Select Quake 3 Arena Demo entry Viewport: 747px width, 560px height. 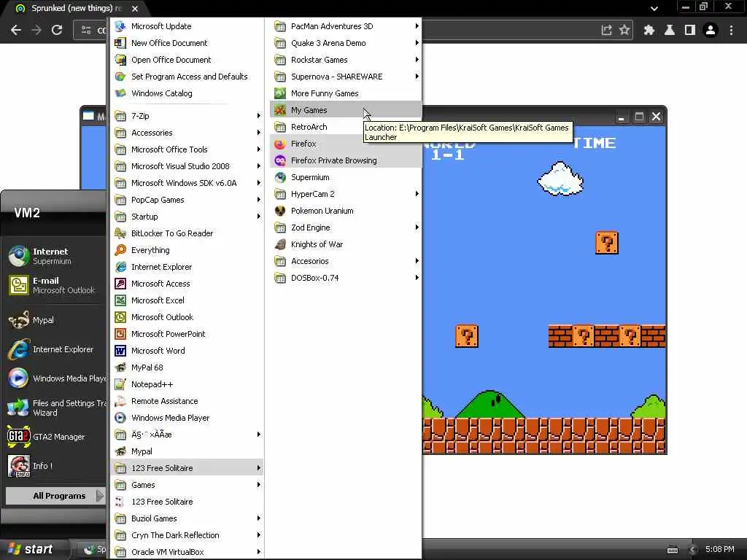(x=346, y=43)
